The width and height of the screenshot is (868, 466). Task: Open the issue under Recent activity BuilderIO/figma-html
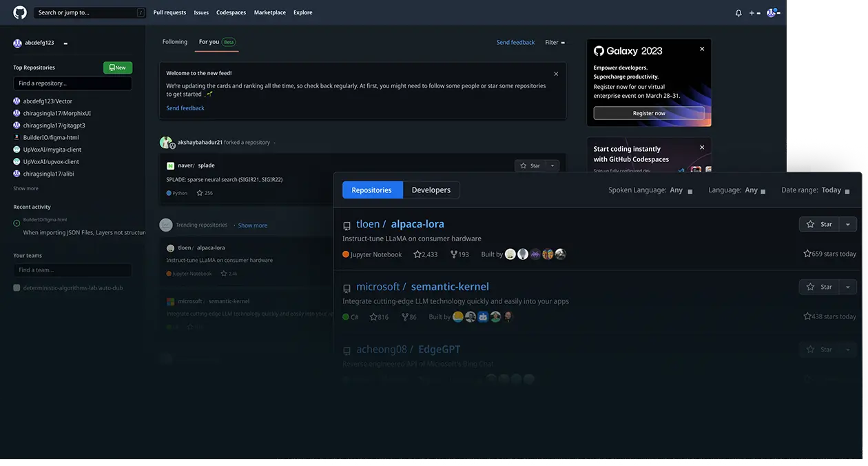coord(84,233)
